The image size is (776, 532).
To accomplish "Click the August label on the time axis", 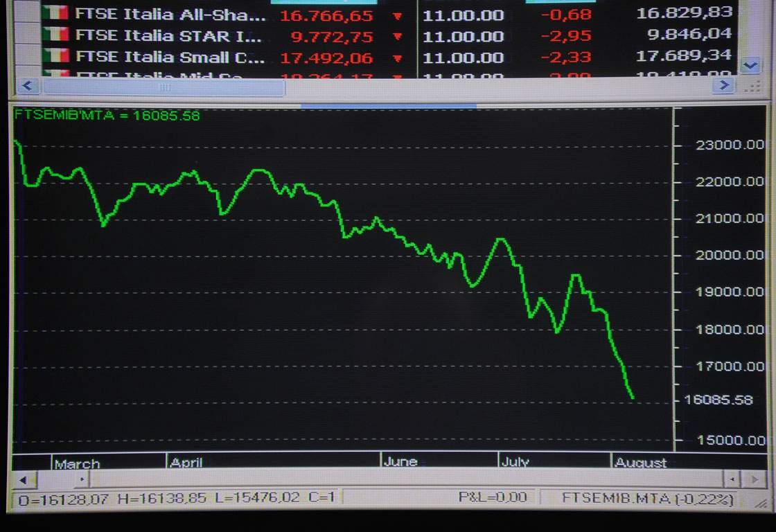I will coord(640,463).
